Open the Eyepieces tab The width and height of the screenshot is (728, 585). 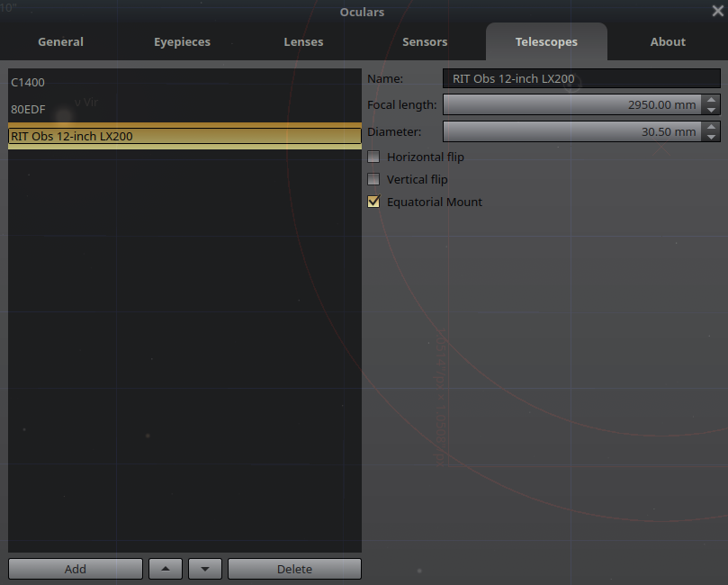[x=182, y=41]
